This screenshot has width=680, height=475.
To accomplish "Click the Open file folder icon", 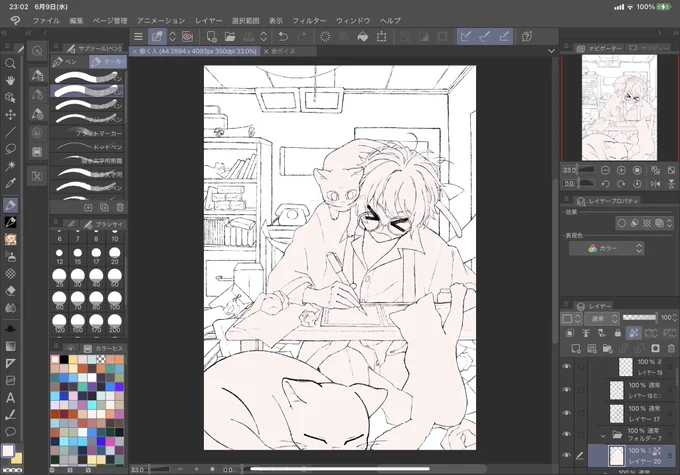I will tap(230, 36).
